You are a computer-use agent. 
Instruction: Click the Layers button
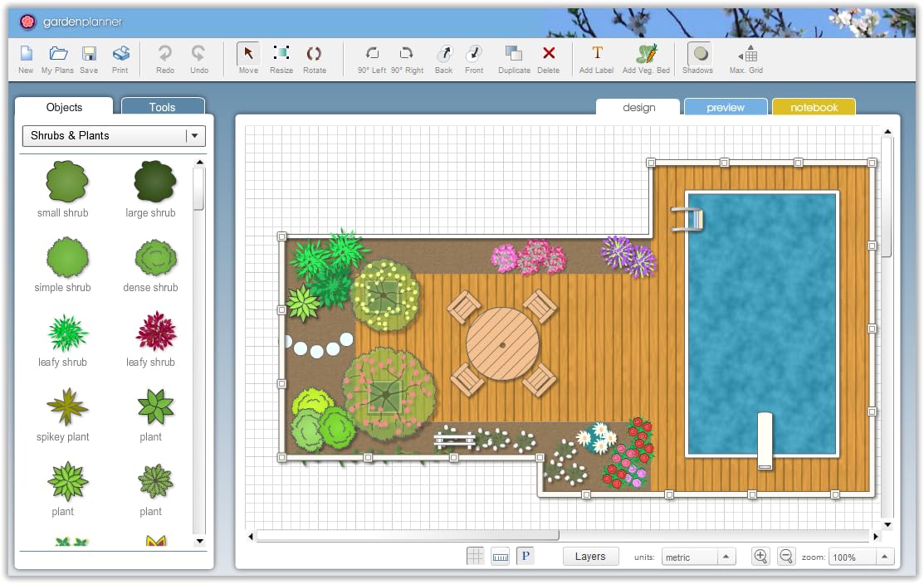point(590,557)
